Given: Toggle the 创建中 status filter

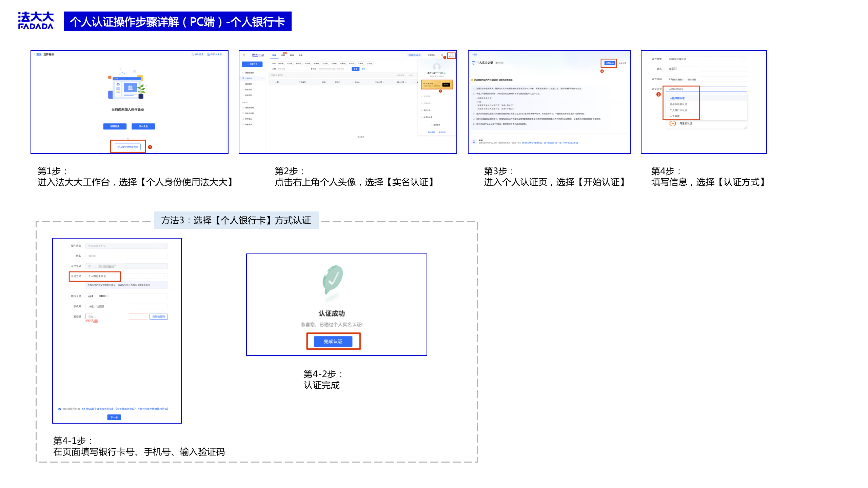Looking at the screenshot, I should pos(281,63).
